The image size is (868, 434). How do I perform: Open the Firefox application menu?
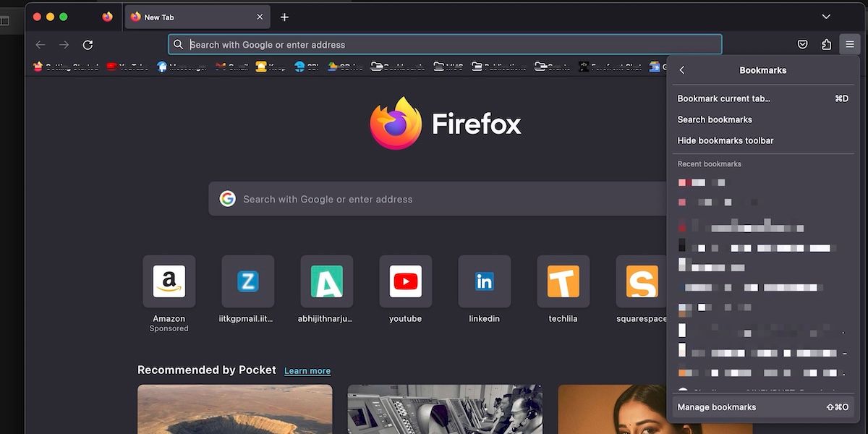[x=850, y=44]
